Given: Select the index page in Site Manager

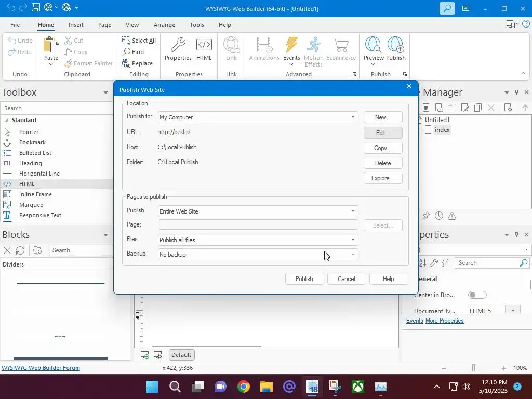Looking at the screenshot, I should coord(442,130).
